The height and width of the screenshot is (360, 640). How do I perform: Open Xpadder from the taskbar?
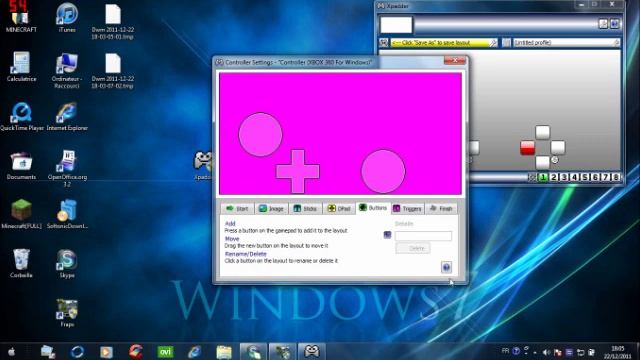312,351
